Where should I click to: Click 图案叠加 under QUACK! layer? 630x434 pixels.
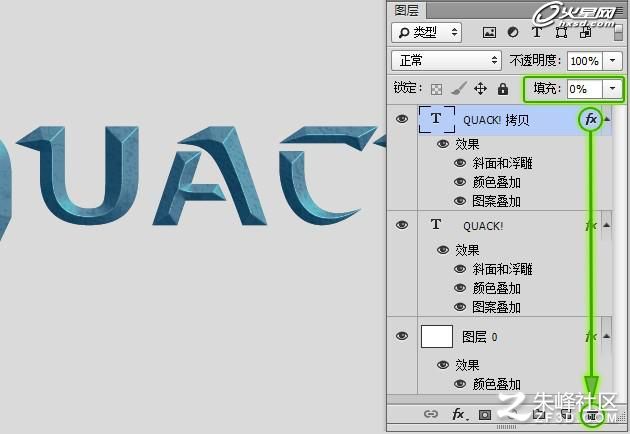pyautogui.click(x=497, y=307)
